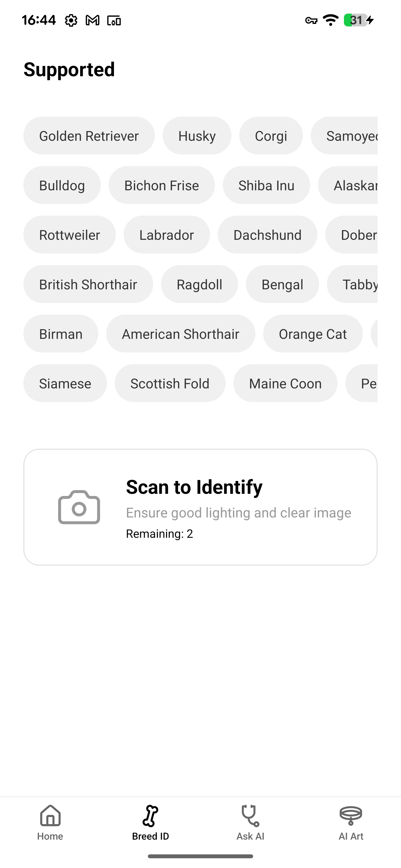Image resolution: width=401 pixels, height=868 pixels.
Task: Select the Dachshund breed chip
Action: [x=267, y=235]
